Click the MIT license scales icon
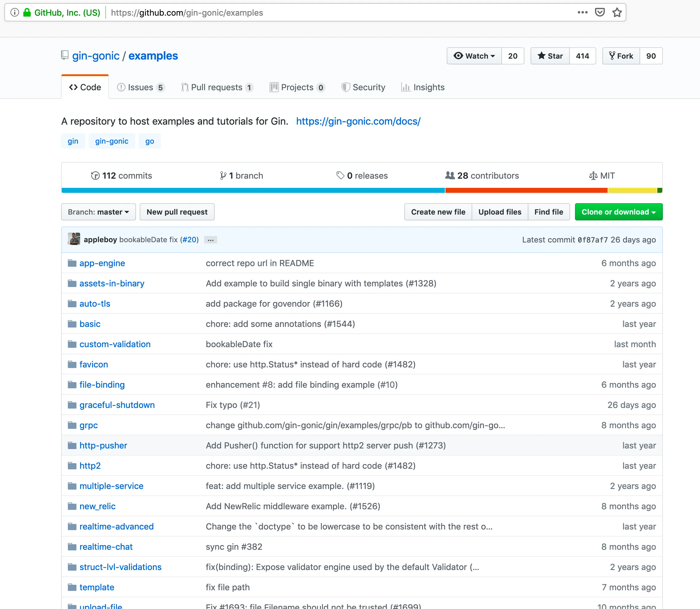Screen dimensions: 700x609 (x=593, y=175)
